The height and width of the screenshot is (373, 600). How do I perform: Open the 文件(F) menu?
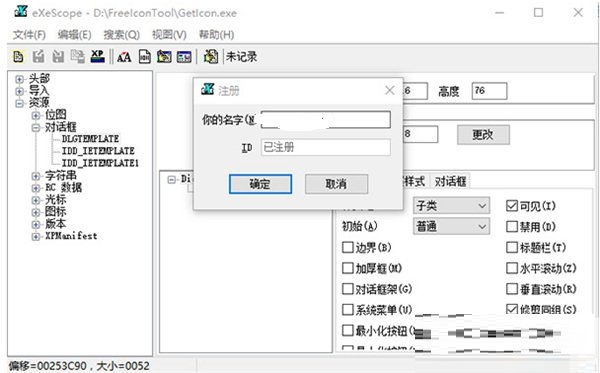[x=29, y=35]
